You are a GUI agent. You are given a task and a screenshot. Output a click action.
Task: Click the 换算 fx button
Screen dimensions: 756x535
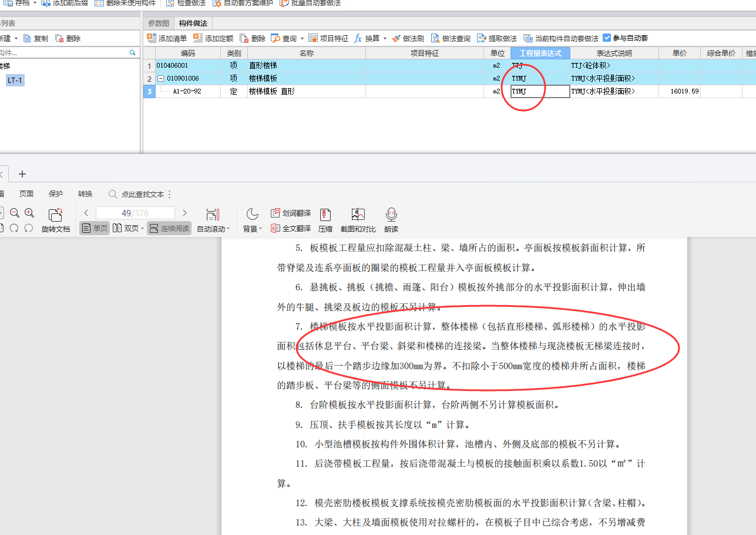tap(367, 38)
